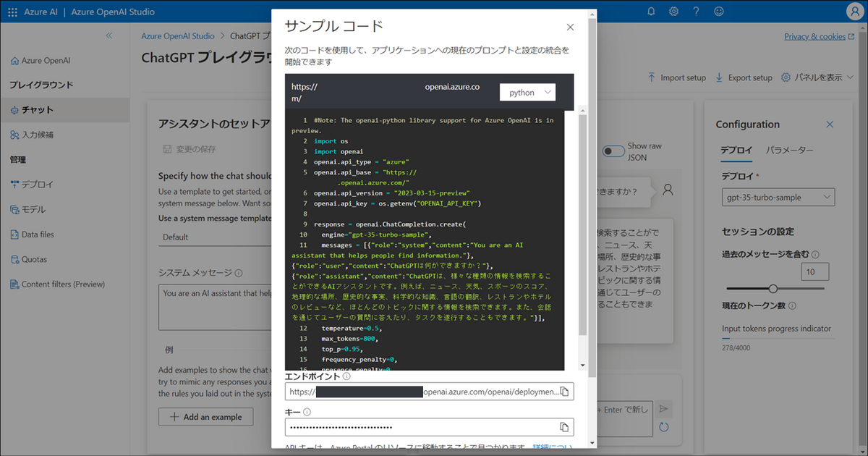Go to Azure OpenAI home

pos(46,61)
